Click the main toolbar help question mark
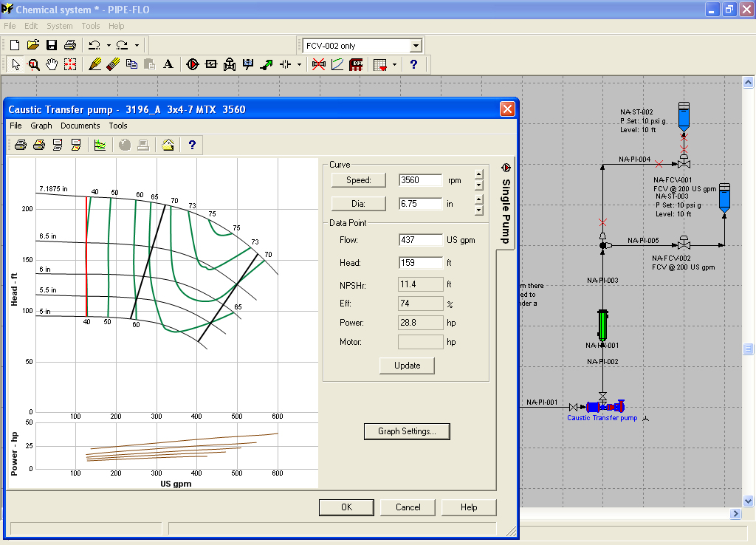The image size is (756, 545). pos(413,64)
